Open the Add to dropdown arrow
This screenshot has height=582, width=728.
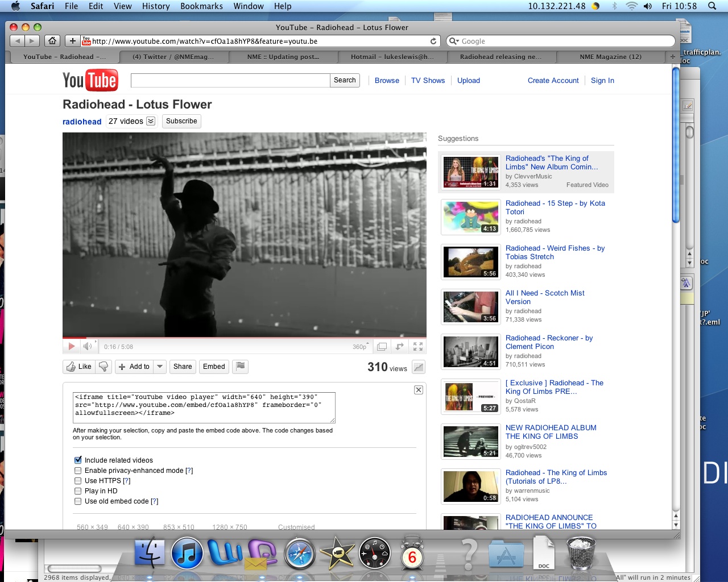[160, 367]
